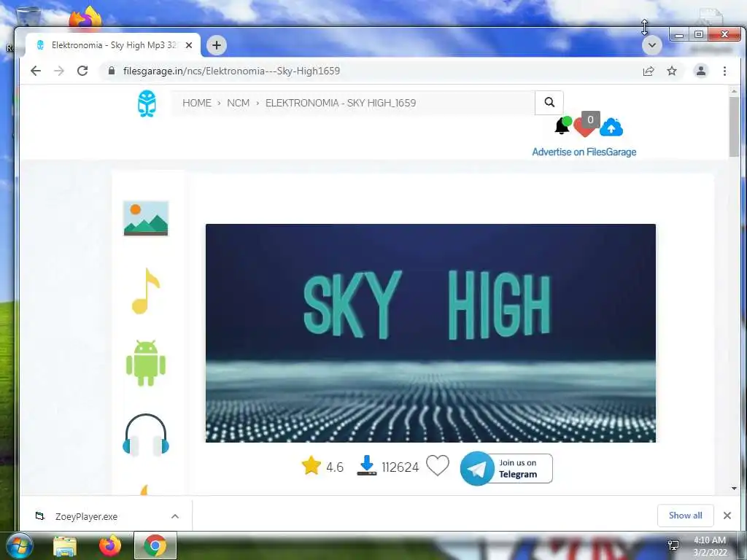This screenshot has height=560, width=747.
Task: Open a new tab with plus button
Action: (x=216, y=45)
